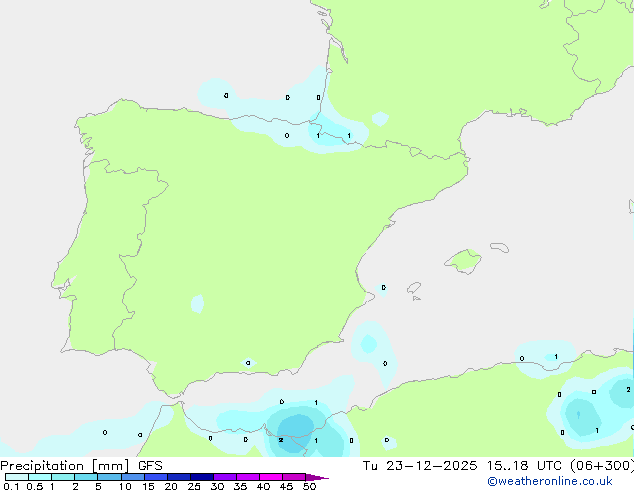This screenshot has height=490, width=634.
Task: Pick the 0.1–0.5 mm palest legend swatch
Action: [x=17, y=477]
